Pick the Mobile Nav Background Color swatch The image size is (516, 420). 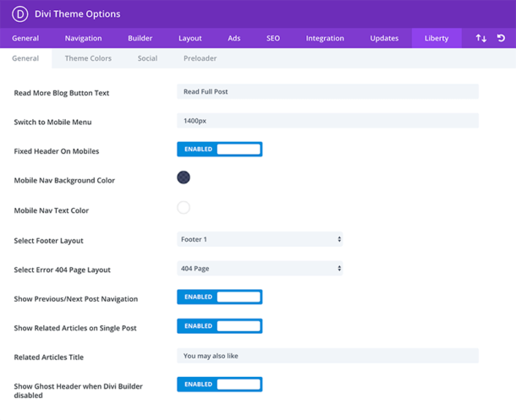[184, 177]
